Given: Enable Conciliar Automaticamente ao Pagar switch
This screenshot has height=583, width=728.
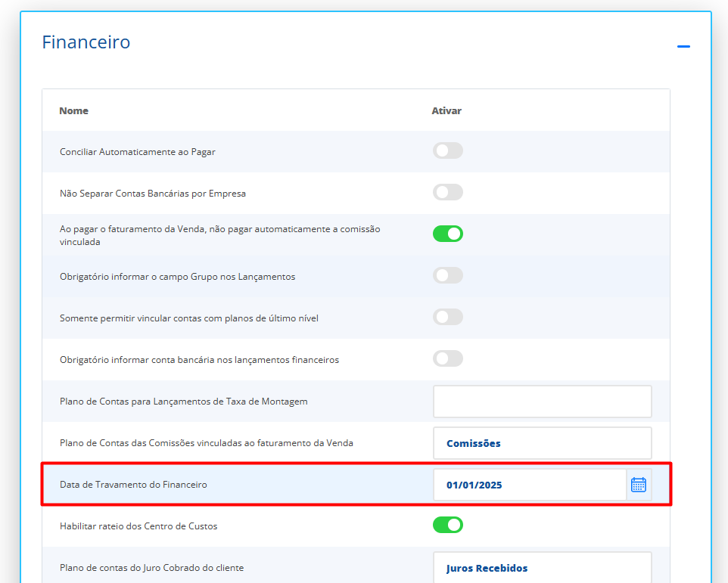Looking at the screenshot, I should 447,151.
